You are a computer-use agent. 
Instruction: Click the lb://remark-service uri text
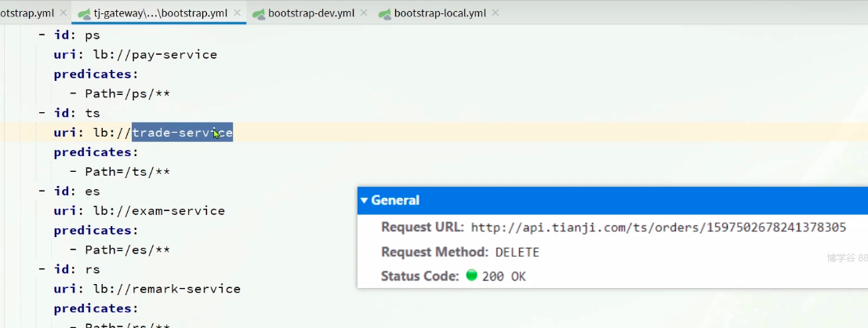[x=166, y=289]
